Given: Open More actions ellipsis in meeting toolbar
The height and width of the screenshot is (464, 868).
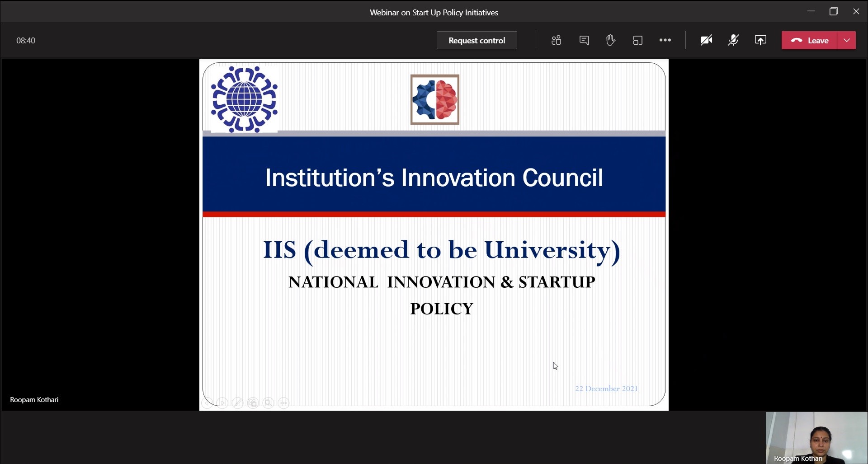Looking at the screenshot, I should 665,40.
